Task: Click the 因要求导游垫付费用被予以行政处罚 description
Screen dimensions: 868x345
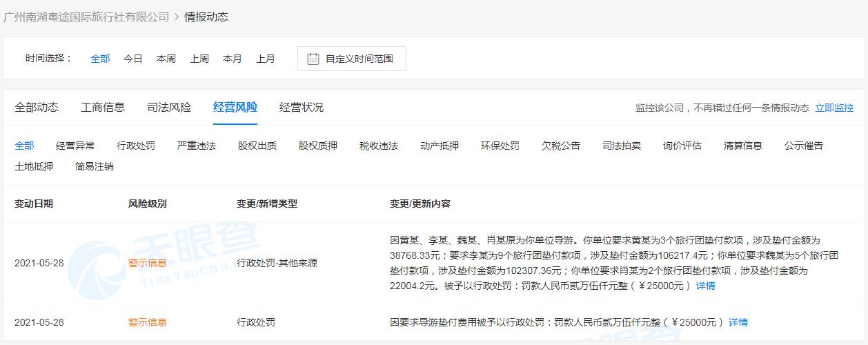Action: tap(558, 322)
